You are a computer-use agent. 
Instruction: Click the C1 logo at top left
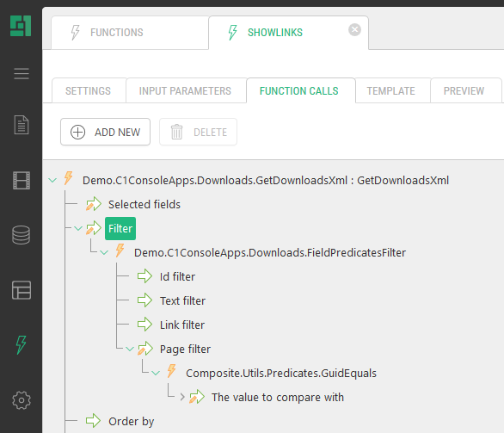[x=21, y=26]
